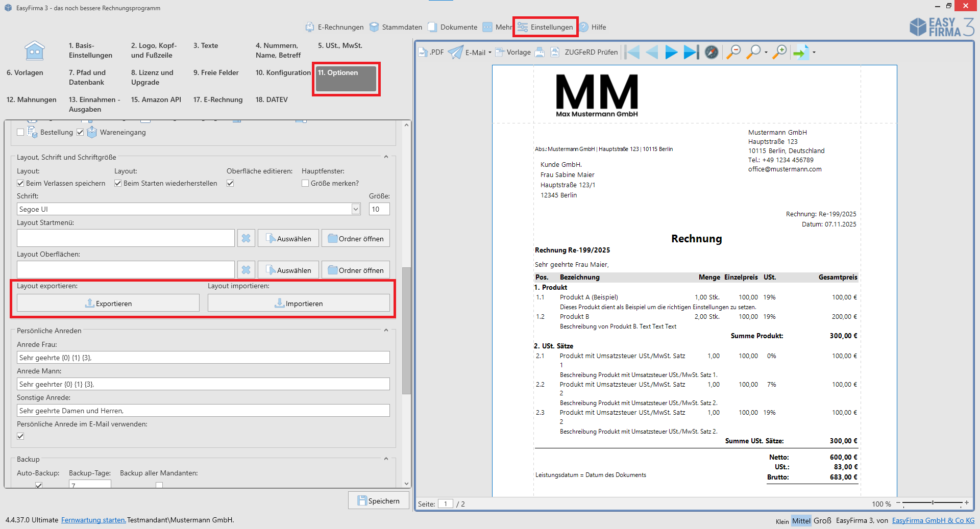Open the home icon in settings
The image size is (980, 529).
click(x=35, y=51)
